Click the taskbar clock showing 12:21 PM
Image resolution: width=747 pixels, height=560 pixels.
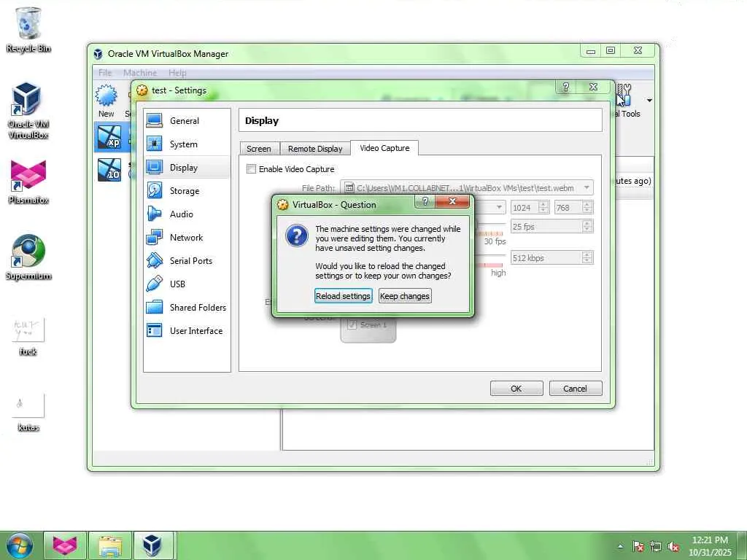[710, 545]
